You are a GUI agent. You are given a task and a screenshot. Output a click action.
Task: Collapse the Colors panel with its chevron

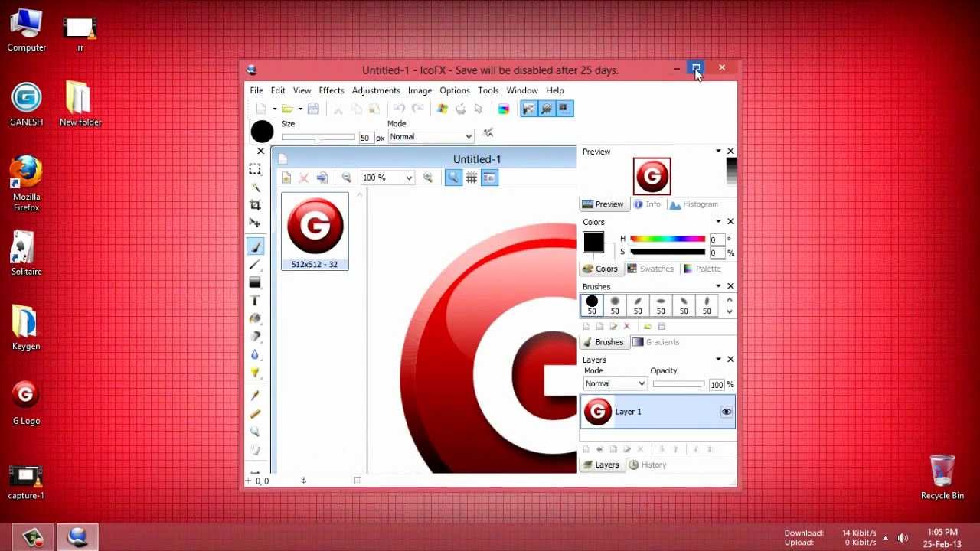point(717,221)
